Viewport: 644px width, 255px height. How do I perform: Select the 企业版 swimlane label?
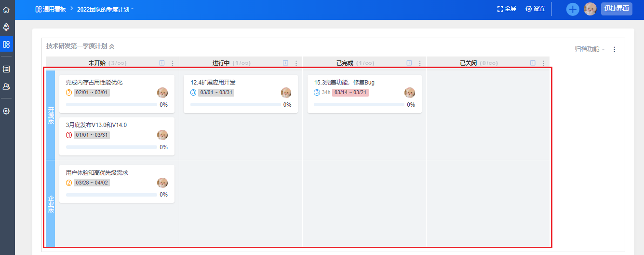tap(51, 204)
